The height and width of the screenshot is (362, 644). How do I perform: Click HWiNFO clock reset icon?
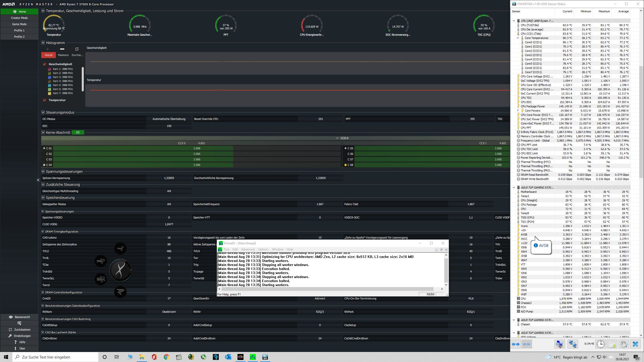[601, 344]
